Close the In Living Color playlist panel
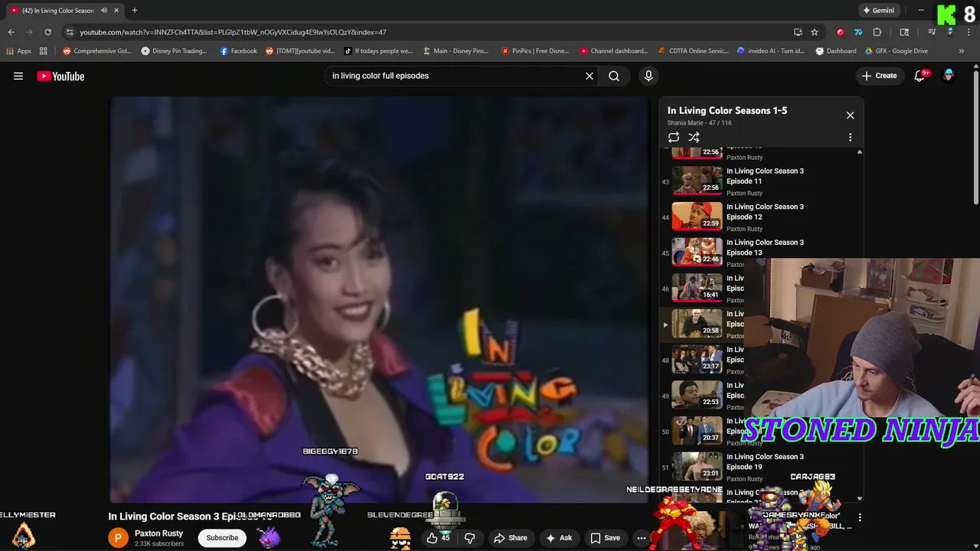The height and width of the screenshot is (551, 980). point(850,115)
